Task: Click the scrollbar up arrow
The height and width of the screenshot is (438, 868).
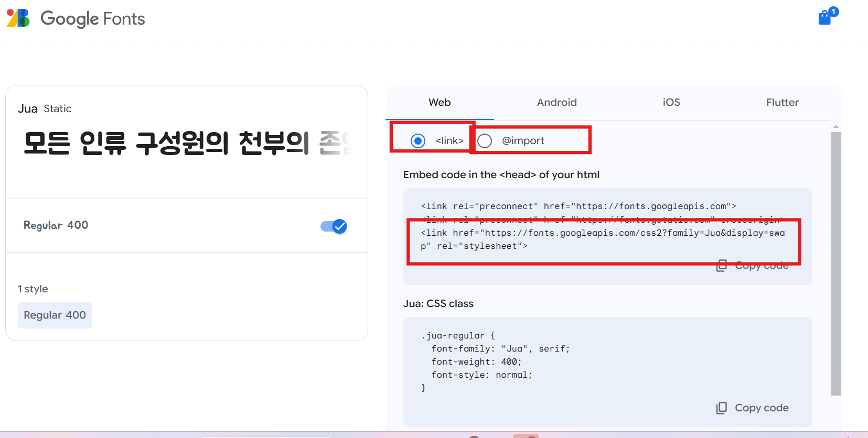Action: [836, 126]
